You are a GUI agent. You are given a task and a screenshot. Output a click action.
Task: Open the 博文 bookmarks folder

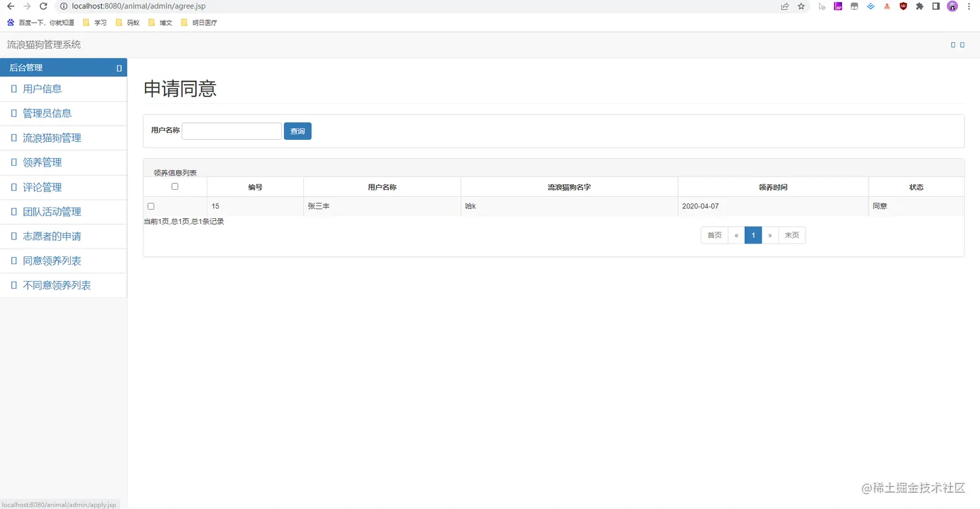160,23
